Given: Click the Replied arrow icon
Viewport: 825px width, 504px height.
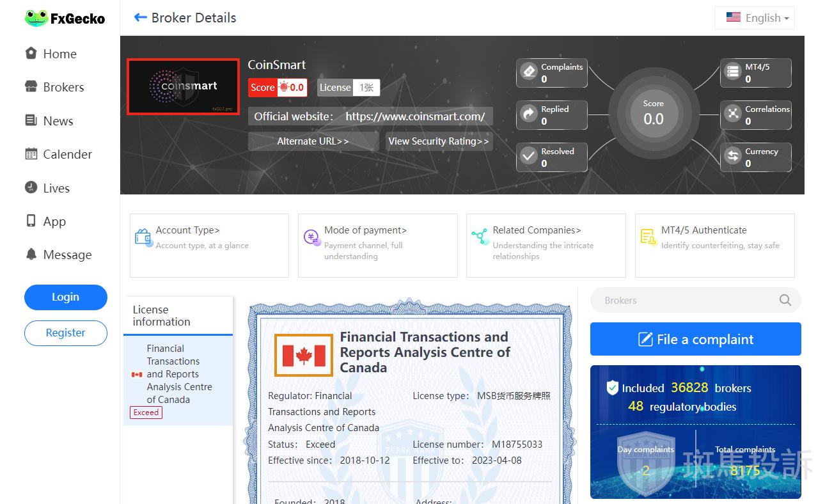Looking at the screenshot, I should tap(529, 114).
